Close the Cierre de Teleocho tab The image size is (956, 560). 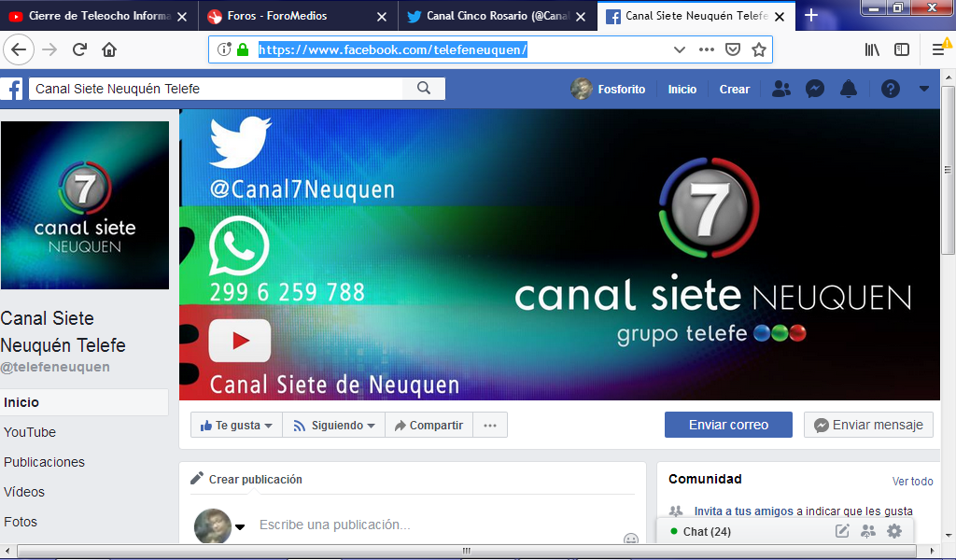[182, 17]
